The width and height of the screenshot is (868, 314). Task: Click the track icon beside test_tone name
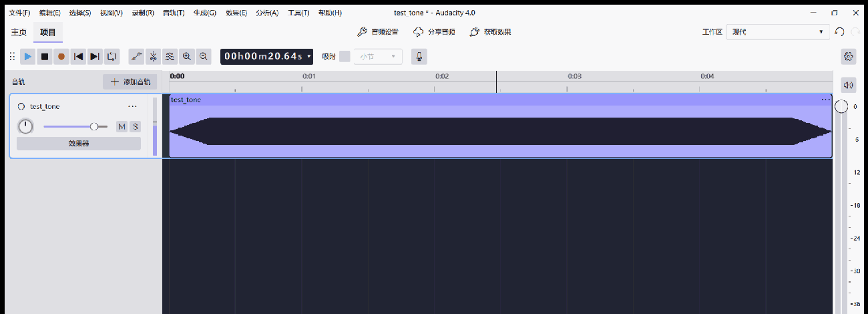[21, 106]
